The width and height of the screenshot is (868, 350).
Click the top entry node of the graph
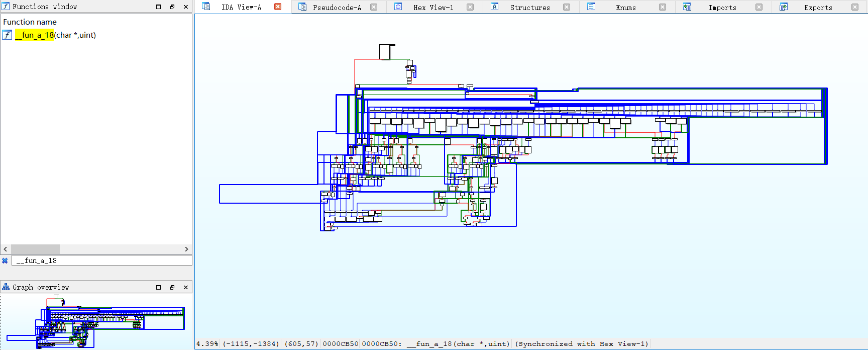pos(385,52)
